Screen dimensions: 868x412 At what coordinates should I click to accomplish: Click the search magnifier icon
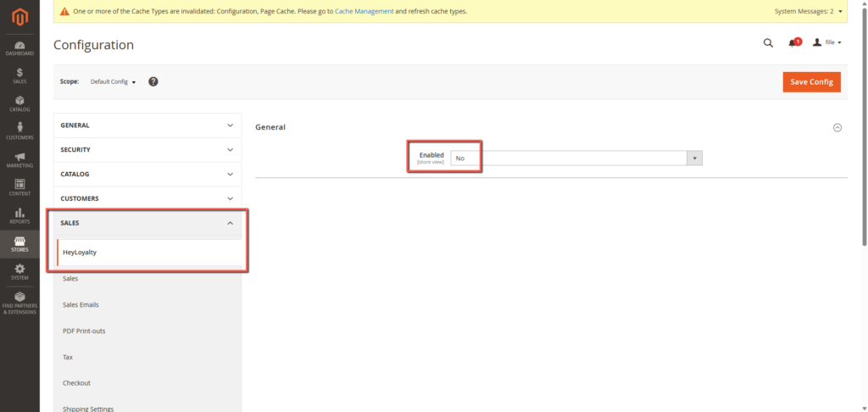coord(768,42)
